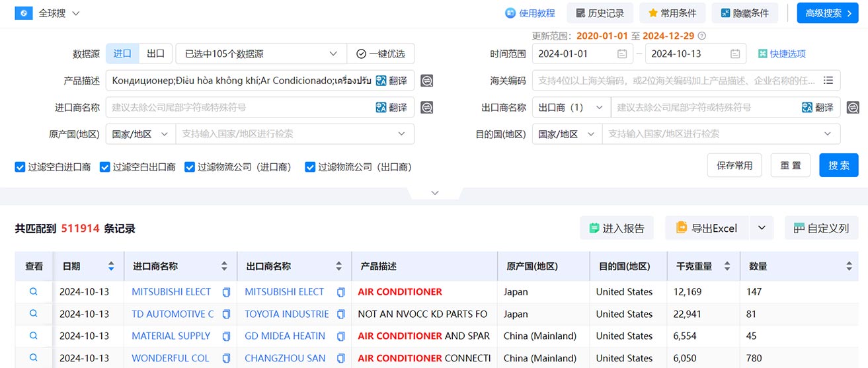The height and width of the screenshot is (368, 868).
Task: Copy exporter name TOYOTA INDUSTRIE
Action: click(x=340, y=314)
